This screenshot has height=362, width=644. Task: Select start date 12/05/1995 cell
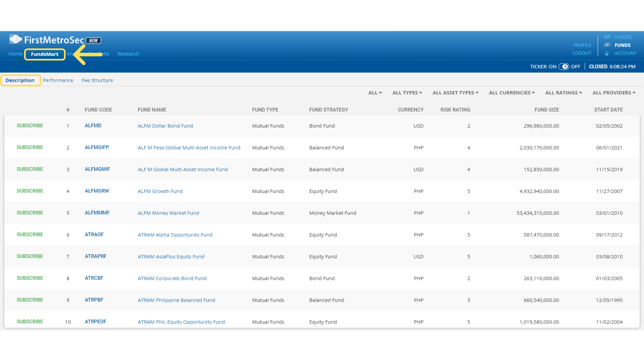click(x=609, y=300)
